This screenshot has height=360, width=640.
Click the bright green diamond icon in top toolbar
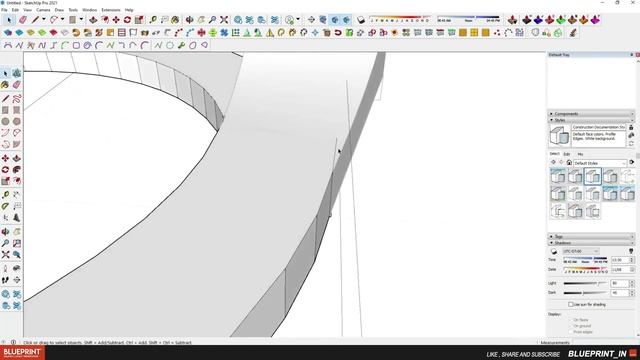[x=561, y=20]
